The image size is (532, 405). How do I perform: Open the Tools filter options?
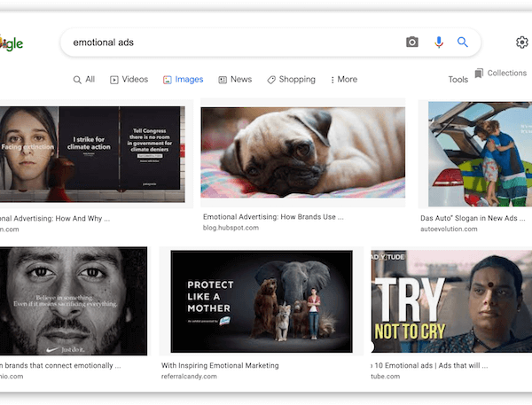point(458,80)
